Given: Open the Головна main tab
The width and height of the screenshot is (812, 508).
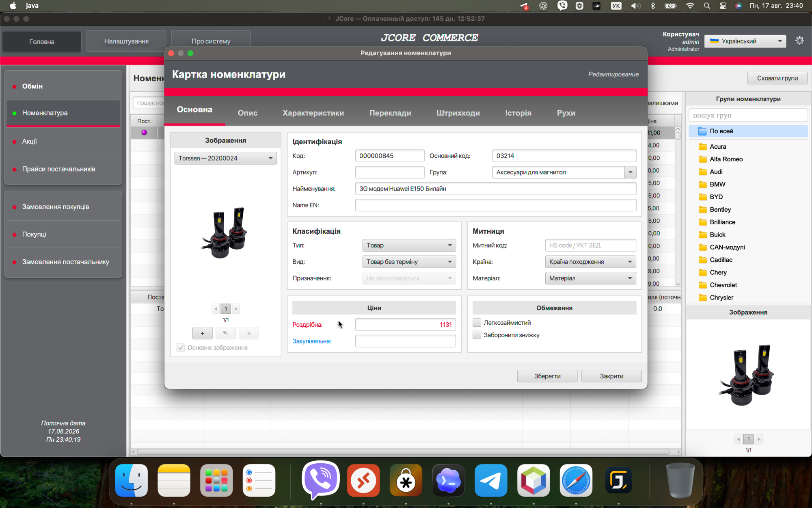Looking at the screenshot, I should point(42,41).
